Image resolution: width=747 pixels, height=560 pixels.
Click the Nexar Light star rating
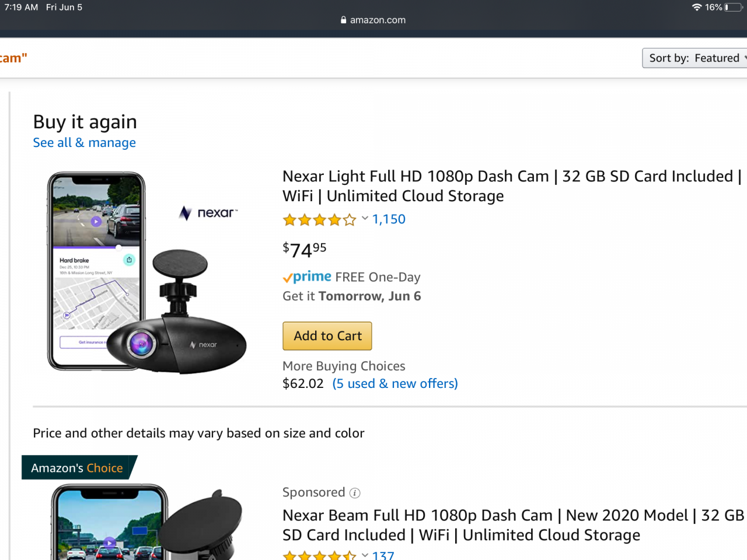pyautogui.click(x=319, y=220)
